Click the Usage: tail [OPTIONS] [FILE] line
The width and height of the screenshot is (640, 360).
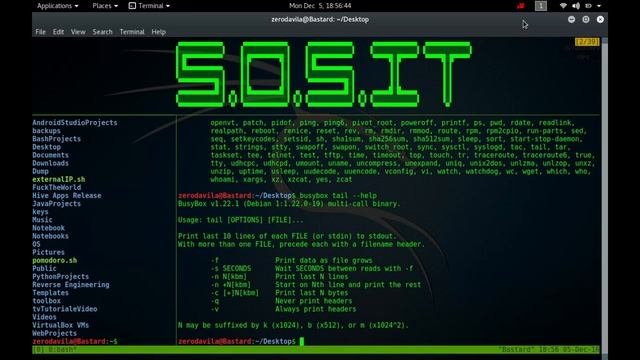coord(241,220)
